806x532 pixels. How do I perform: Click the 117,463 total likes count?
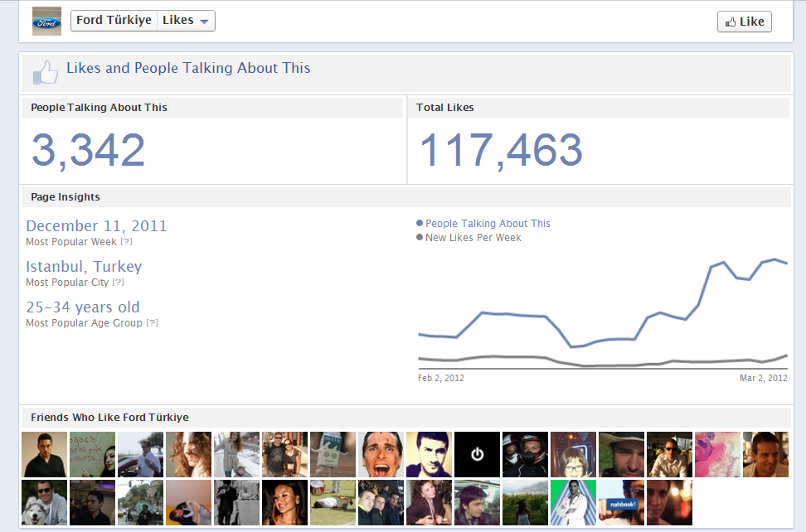[501, 150]
